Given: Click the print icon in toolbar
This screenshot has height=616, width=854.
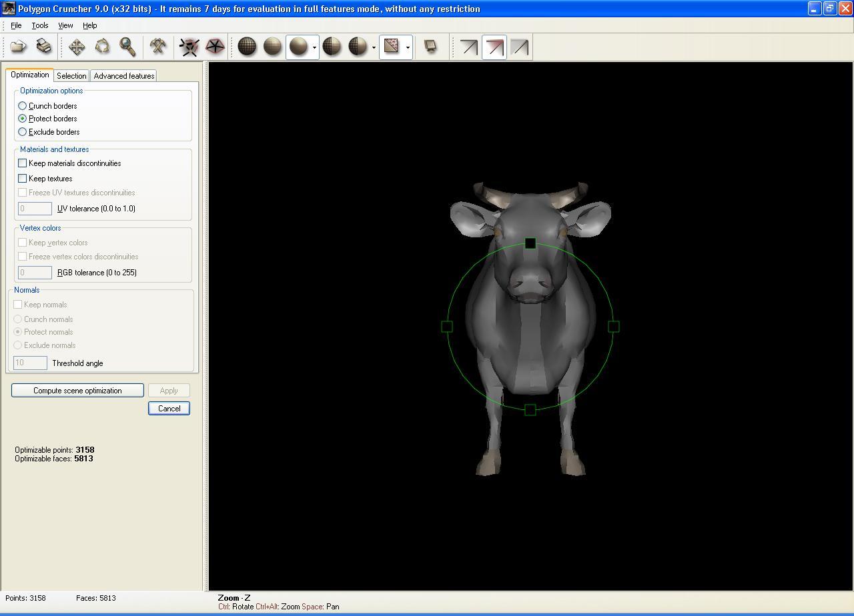Looking at the screenshot, I should 43,47.
